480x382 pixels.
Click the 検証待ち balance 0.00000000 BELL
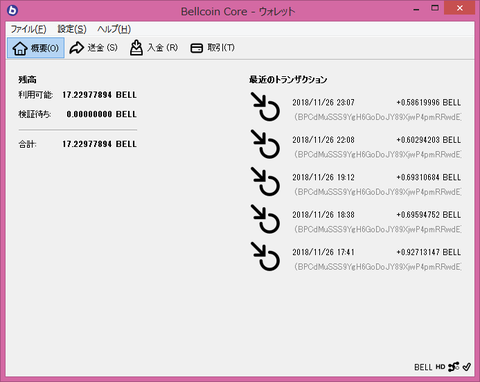[x=101, y=114]
